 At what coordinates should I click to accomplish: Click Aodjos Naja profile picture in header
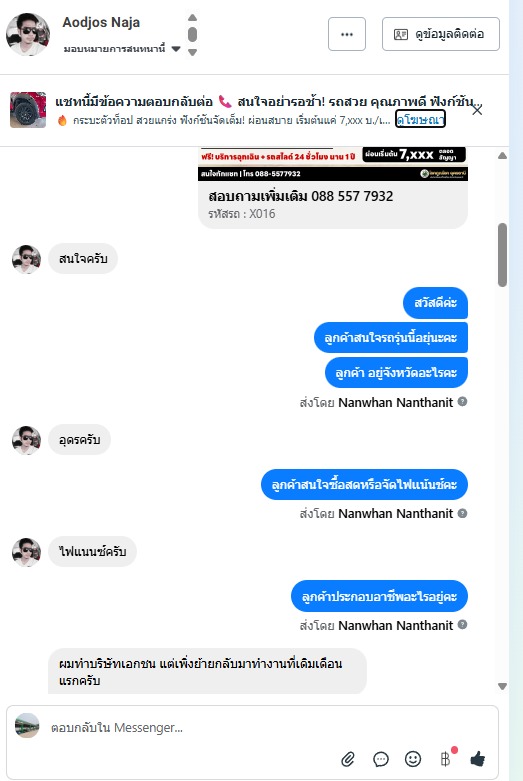click(27, 34)
